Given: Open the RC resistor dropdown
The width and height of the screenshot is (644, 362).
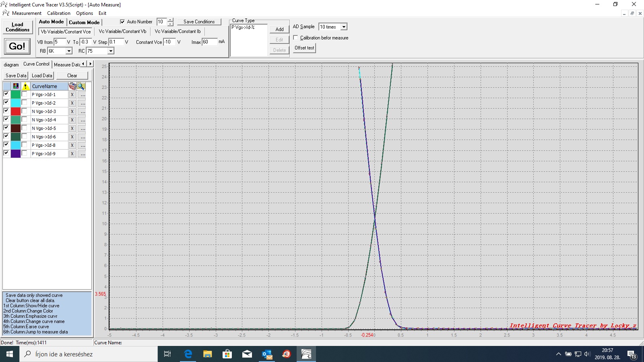Looking at the screenshot, I should (x=111, y=51).
